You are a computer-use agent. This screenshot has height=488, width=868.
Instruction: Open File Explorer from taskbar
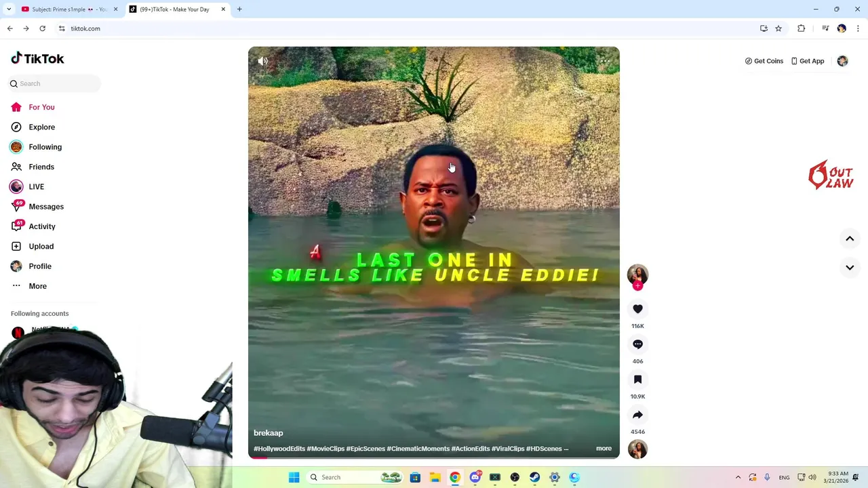[435, 477]
